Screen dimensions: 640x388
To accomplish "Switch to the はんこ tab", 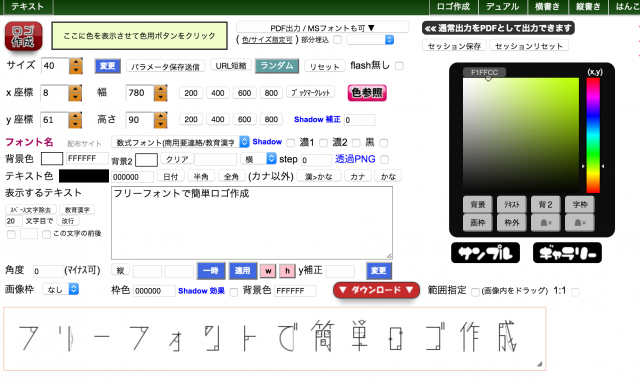I will pyautogui.click(x=625, y=7).
